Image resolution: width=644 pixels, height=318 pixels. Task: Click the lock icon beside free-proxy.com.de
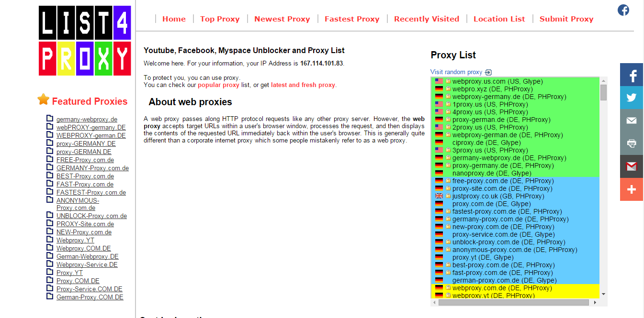448,180
